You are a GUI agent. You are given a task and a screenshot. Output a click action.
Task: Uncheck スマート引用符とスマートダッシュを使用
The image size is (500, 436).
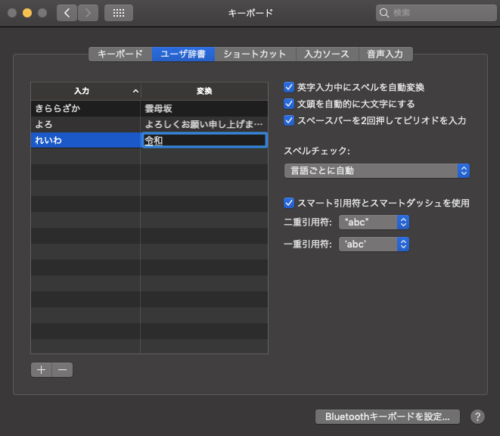point(289,203)
